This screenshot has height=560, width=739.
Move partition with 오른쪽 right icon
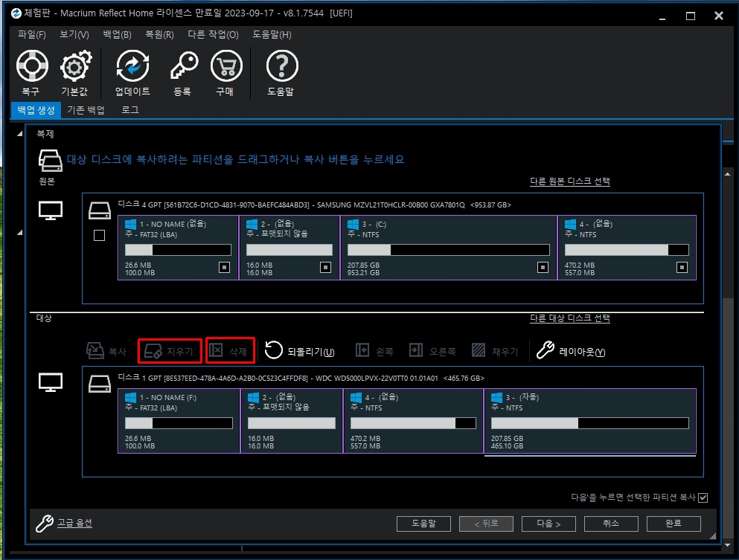[416, 350]
